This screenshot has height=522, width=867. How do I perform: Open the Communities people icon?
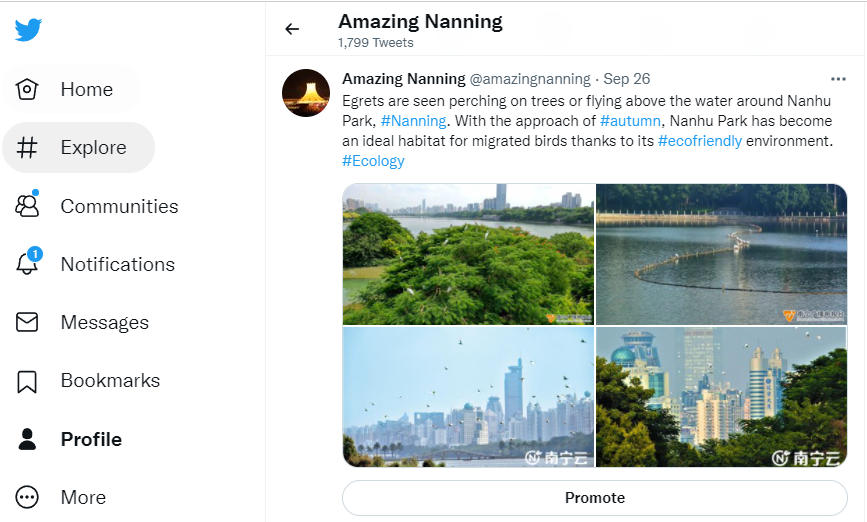point(27,206)
